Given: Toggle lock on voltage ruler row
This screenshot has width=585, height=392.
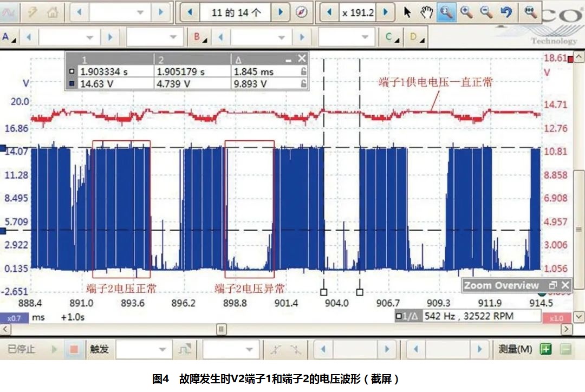Looking at the screenshot, I should 304,83.
